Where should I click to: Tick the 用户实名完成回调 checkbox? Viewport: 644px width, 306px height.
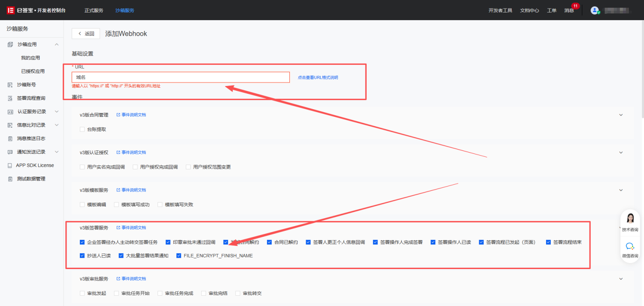82,167
